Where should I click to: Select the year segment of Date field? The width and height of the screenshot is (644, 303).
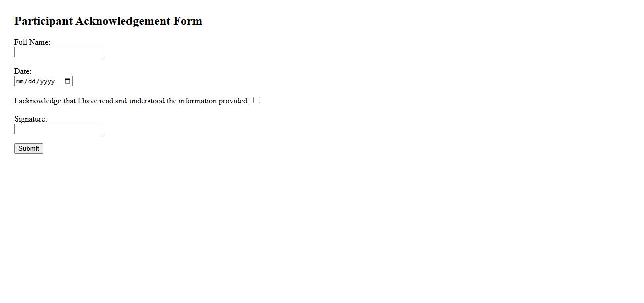(47, 81)
